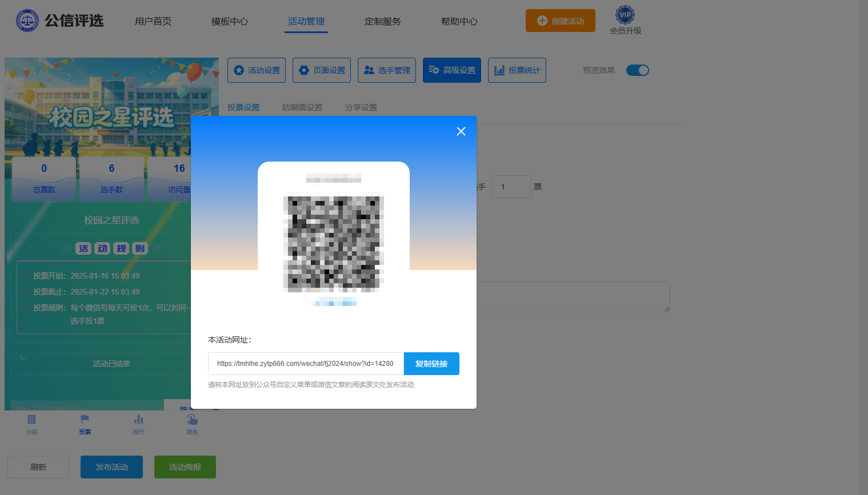Click the activity URL input field
The width and height of the screenshot is (868, 495).
[x=306, y=364]
